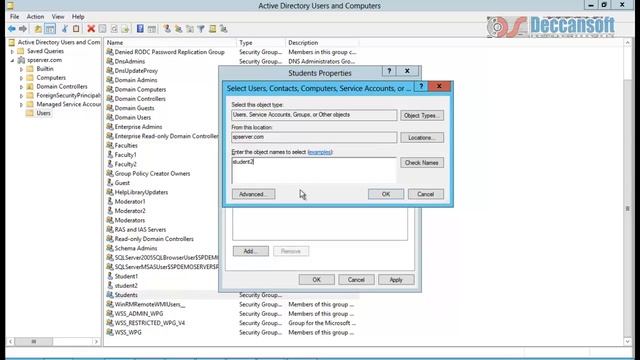
Task: Click OK in the Students Properties window
Action: coord(317,280)
